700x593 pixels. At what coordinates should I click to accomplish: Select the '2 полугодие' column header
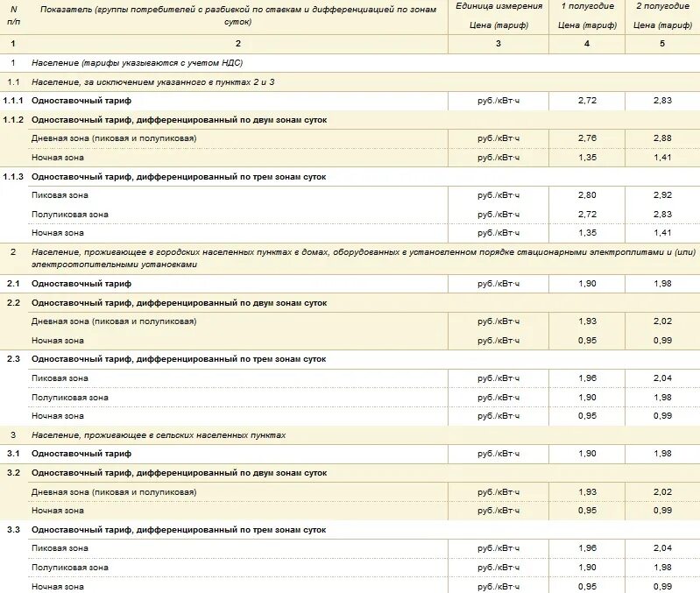click(x=662, y=6)
